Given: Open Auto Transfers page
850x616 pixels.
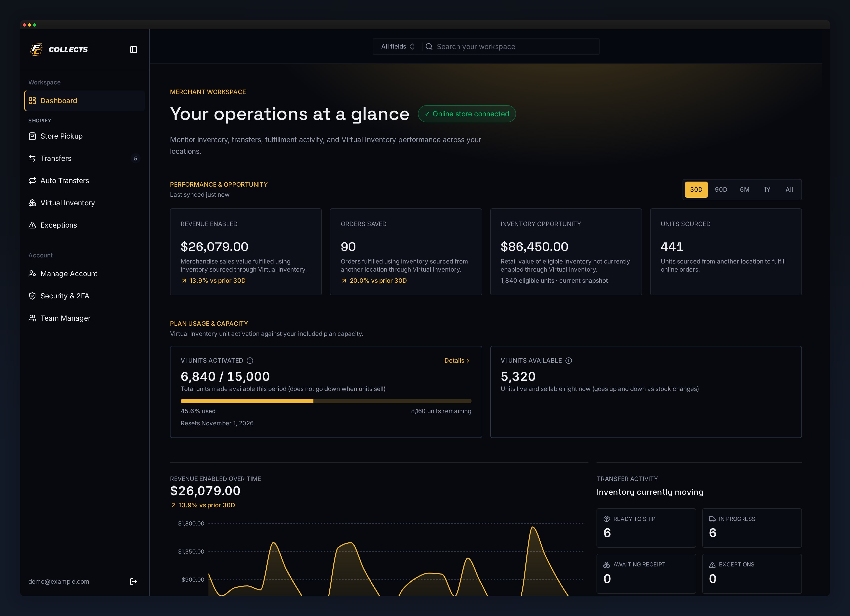Looking at the screenshot, I should [85, 181].
